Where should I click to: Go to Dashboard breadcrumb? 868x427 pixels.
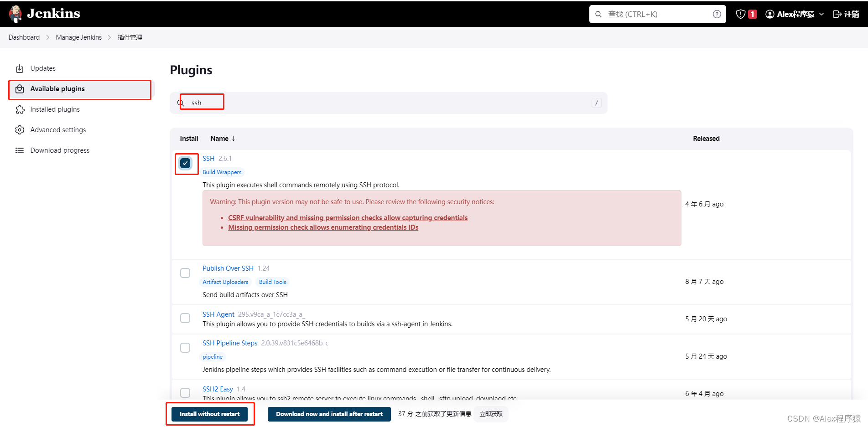tap(24, 37)
